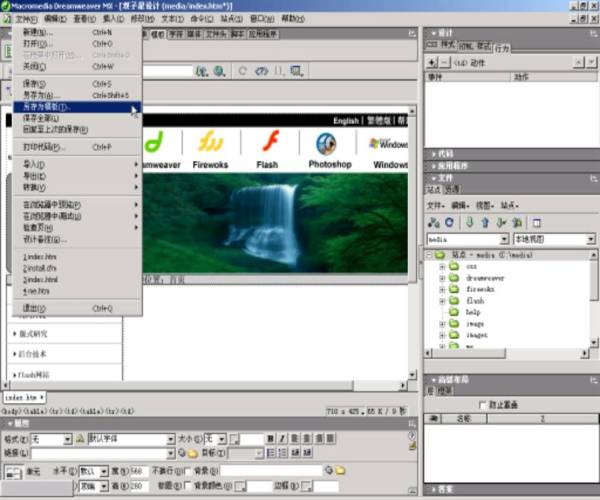Click the Check Out files icon

(x=501, y=223)
